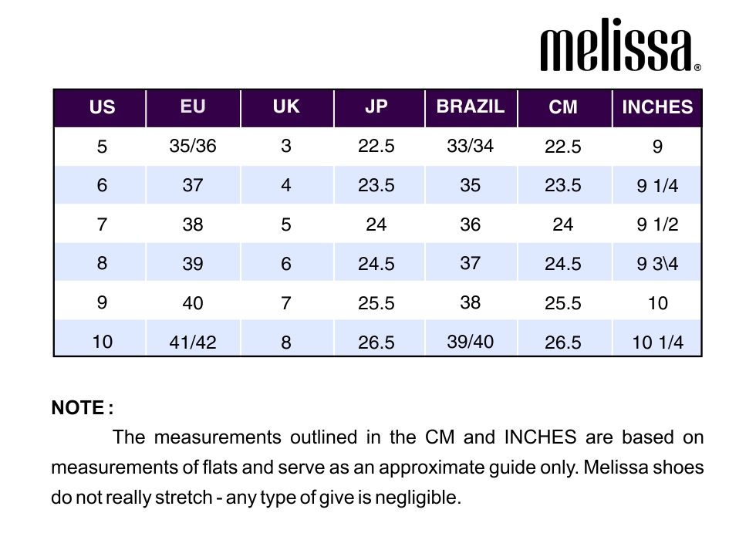Image resolution: width=756 pixels, height=540 pixels.
Task: Select the EU column header
Action: (193, 106)
